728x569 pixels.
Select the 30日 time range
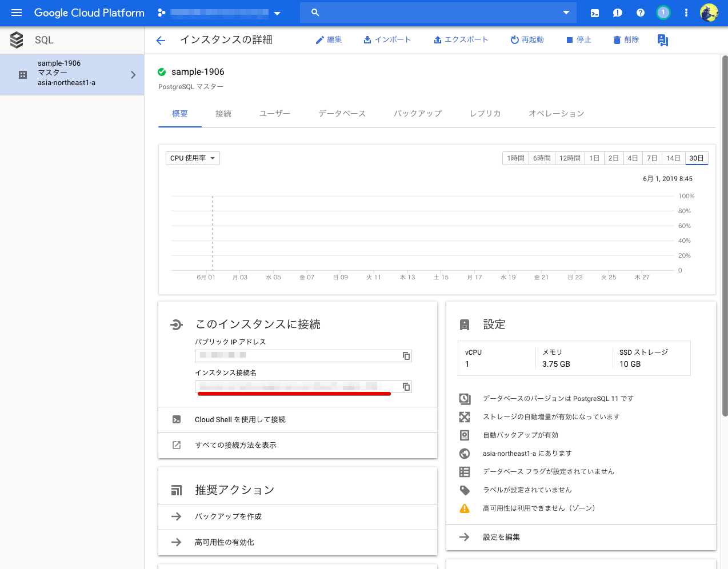click(x=697, y=158)
